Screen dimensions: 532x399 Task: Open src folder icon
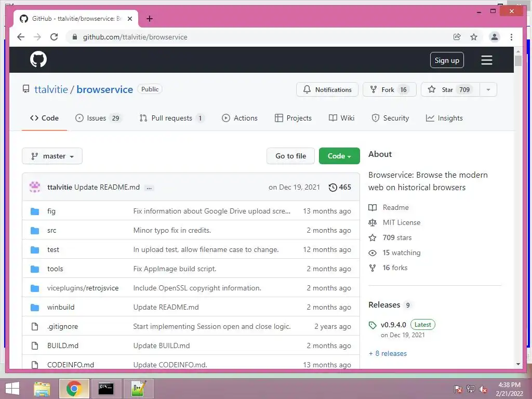(35, 231)
